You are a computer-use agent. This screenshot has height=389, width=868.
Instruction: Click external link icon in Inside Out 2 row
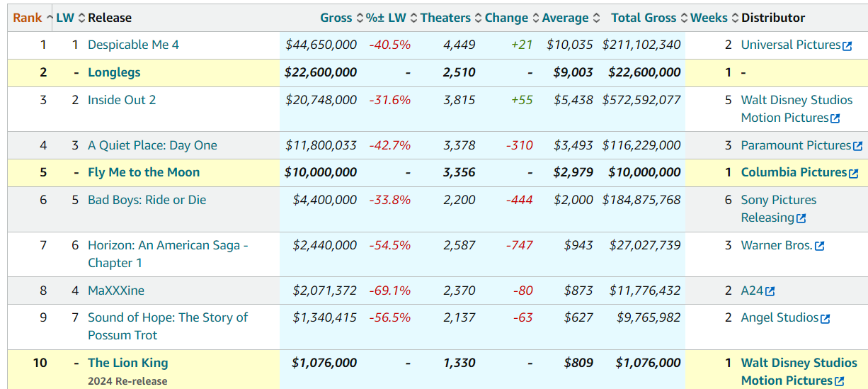click(835, 119)
